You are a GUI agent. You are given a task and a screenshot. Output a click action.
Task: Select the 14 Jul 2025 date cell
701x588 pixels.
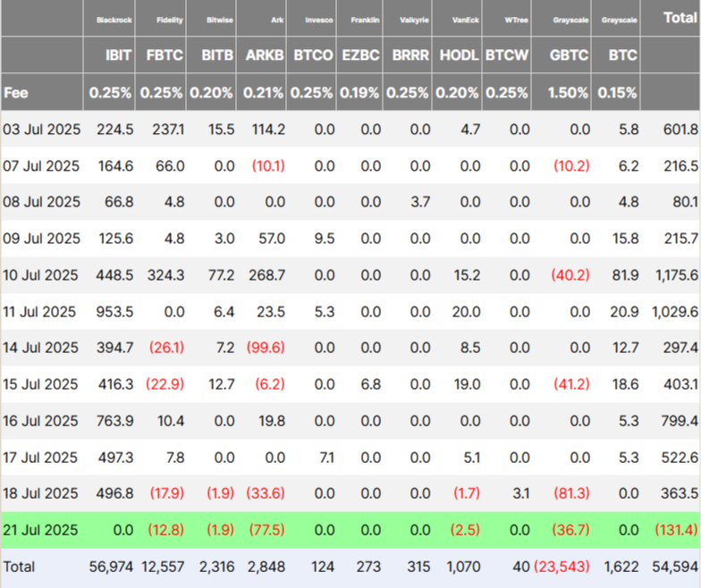pos(40,348)
